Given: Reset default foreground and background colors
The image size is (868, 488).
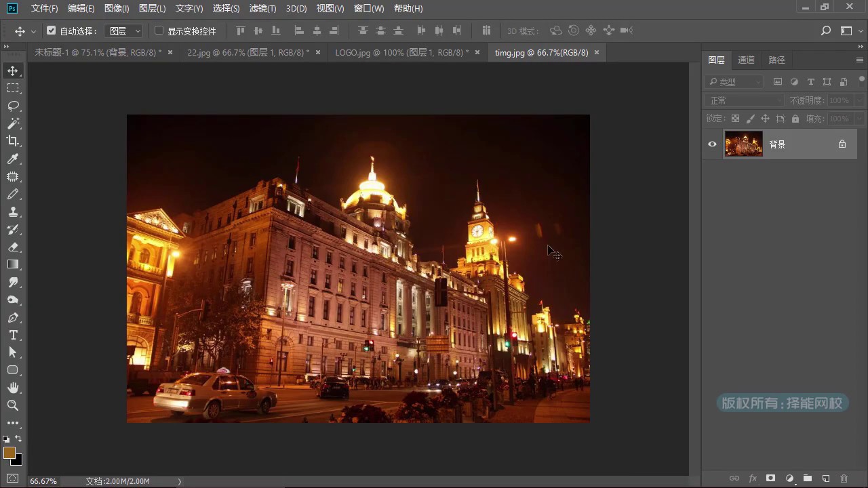Looking at the screenshot, I should [x=6, y=439].
